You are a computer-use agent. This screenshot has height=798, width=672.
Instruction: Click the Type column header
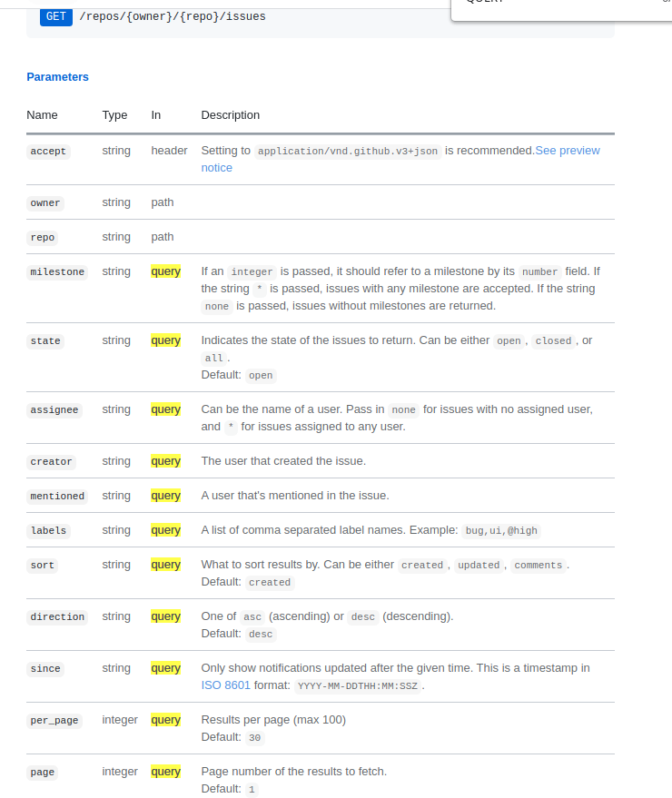[x=114, y=115]
